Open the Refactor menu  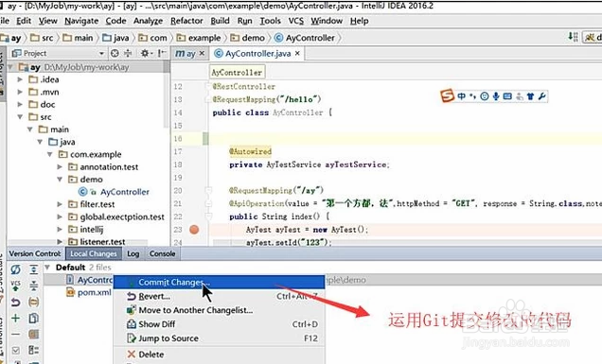pyautogui.click(x=186, y=21)
